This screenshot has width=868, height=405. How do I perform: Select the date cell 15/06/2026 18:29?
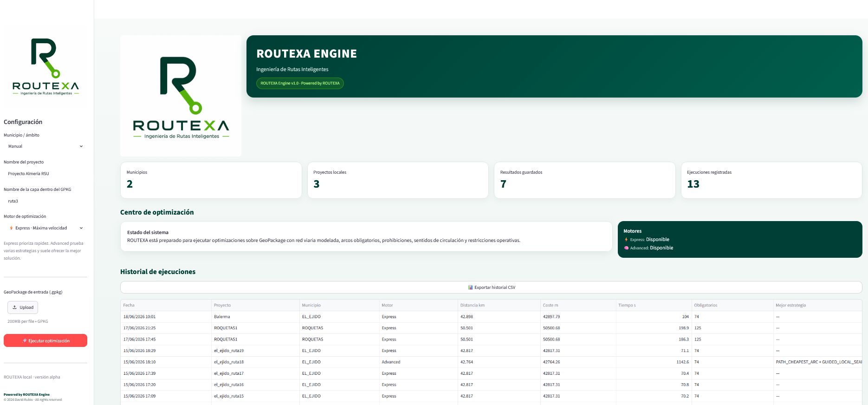click(x=166, y=351)
